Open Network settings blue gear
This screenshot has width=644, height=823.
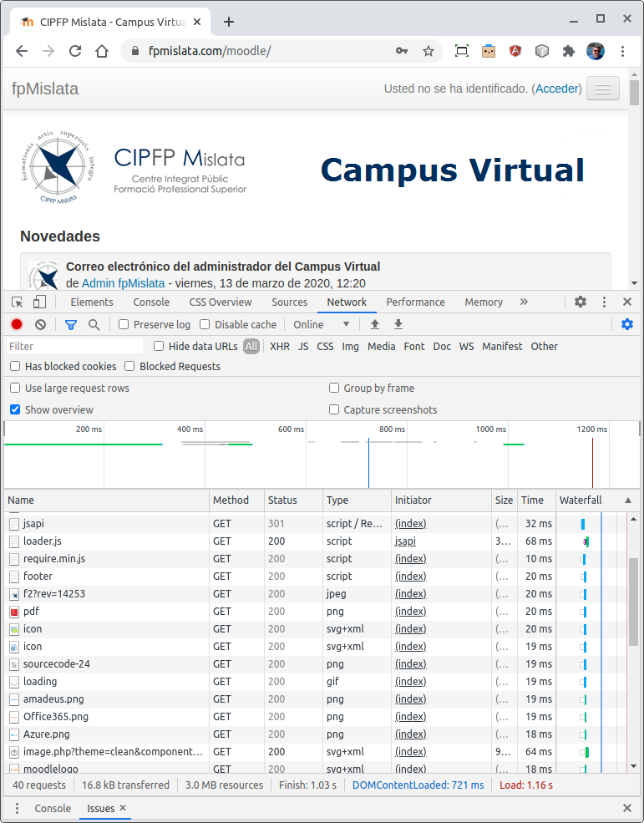[x=627, y=324]
